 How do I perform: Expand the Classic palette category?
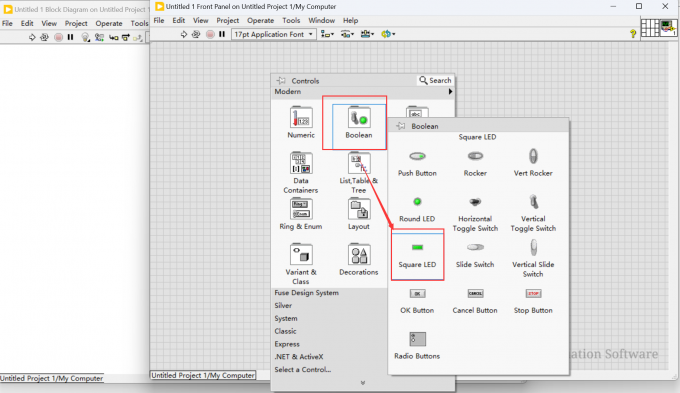(x=285, y=331)
